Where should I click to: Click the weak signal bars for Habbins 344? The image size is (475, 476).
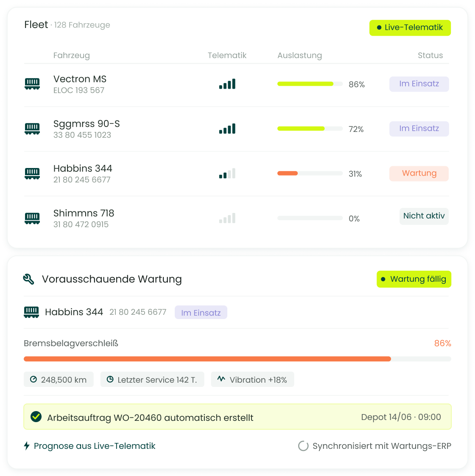click(x=227, y=174)
